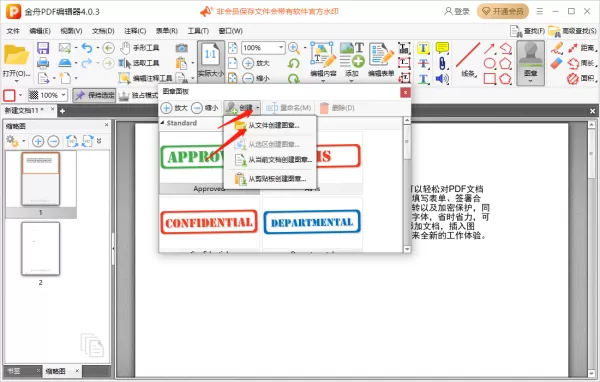This screenshot has height=382, width=600.
Task: Select the yellow sticky note comment tool
Action: [442, 48]
